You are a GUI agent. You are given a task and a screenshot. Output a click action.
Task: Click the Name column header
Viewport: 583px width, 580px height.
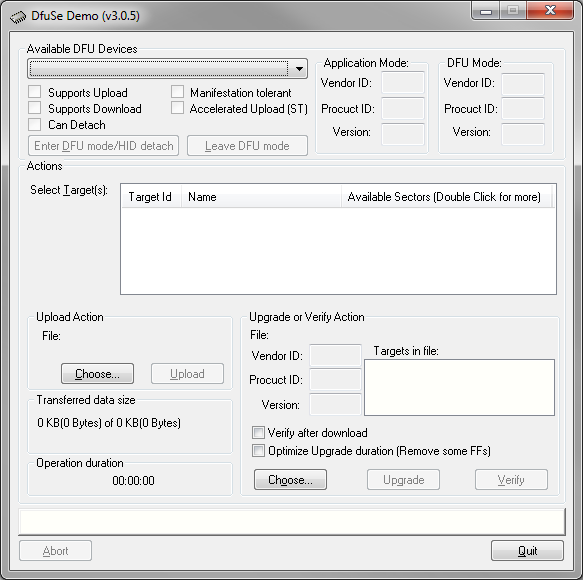(261, 196)
